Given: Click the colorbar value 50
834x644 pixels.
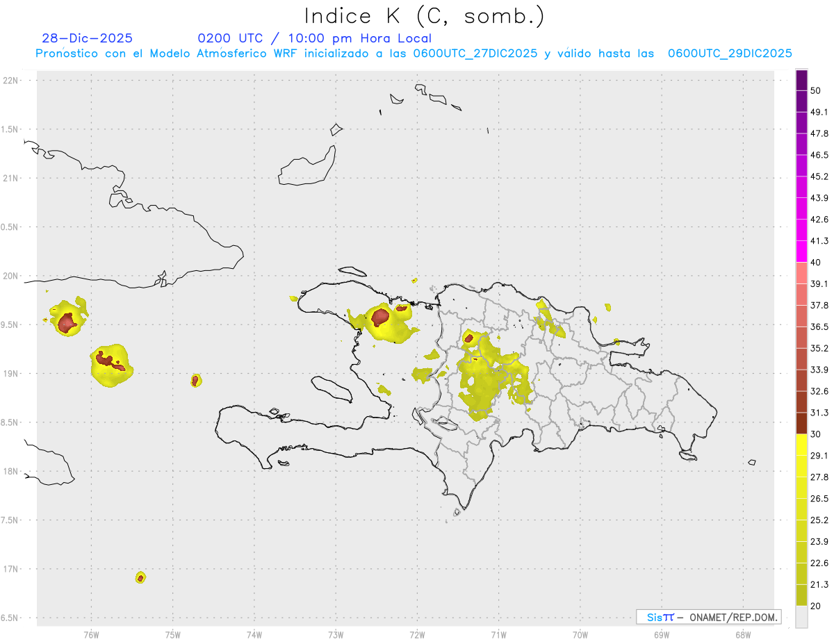Looking at the screenshot, I should tap(816, 90).
